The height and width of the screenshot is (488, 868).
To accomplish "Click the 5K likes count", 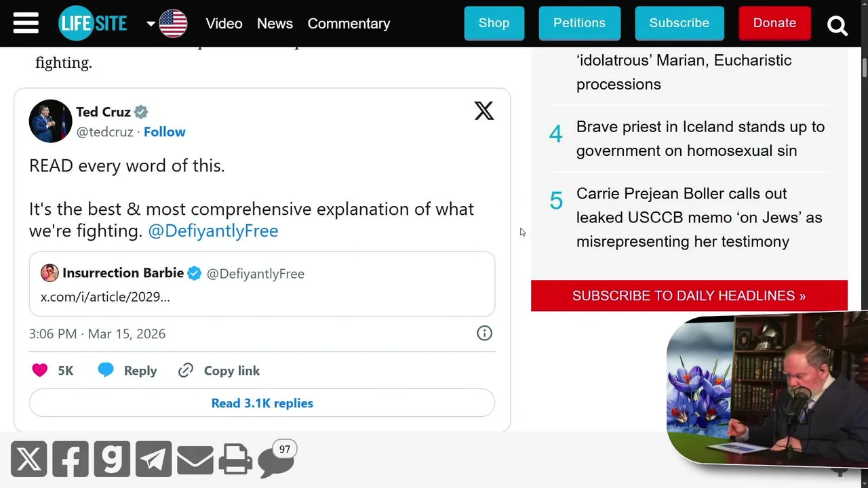I will 65,371.
